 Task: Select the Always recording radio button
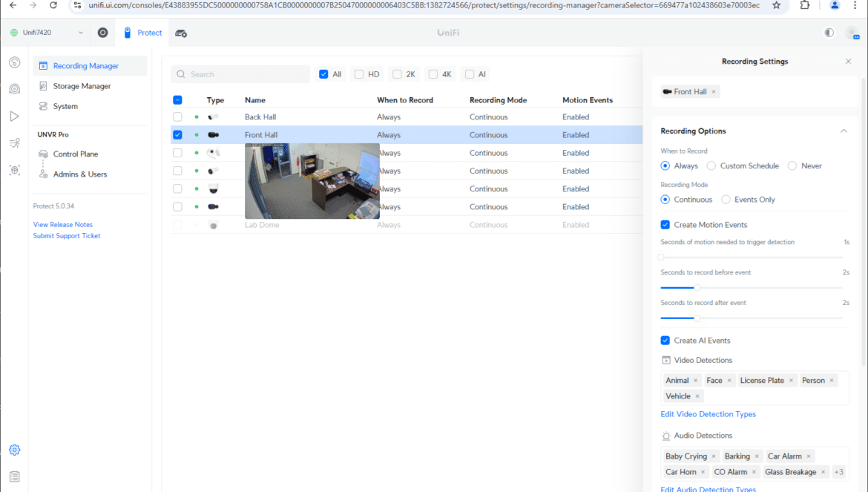tap(665, 166)
